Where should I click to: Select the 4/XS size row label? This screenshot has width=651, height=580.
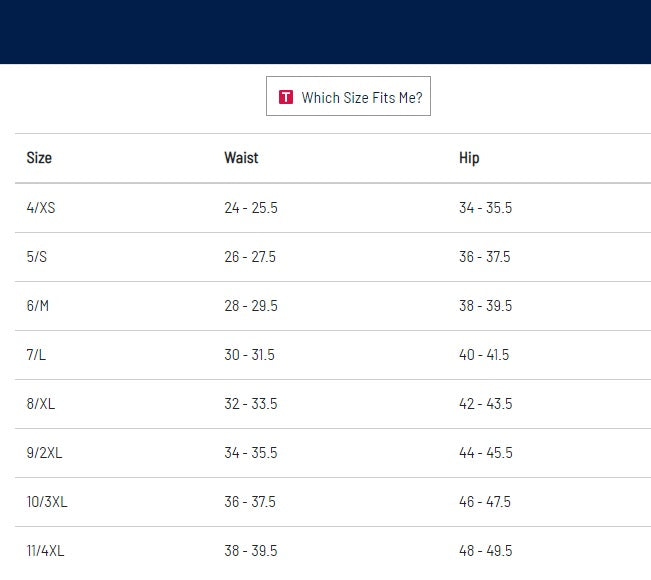click(41, 208)
